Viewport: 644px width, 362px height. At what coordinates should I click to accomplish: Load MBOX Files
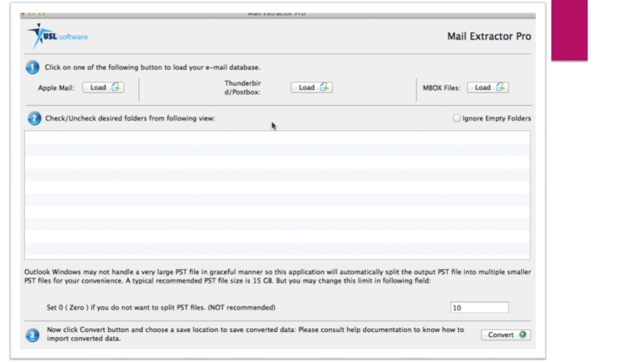point(488,87)
